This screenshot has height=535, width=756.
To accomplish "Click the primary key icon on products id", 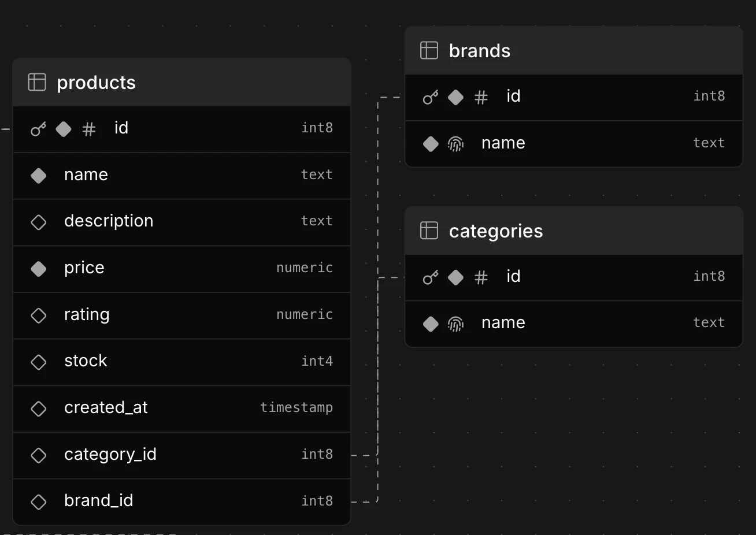I will pos(38,129).
